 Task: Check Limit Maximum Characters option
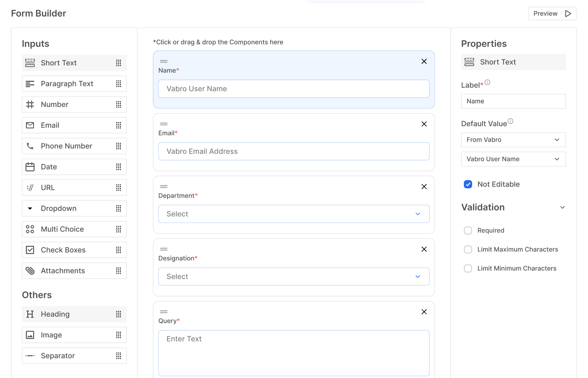[468, 249]
